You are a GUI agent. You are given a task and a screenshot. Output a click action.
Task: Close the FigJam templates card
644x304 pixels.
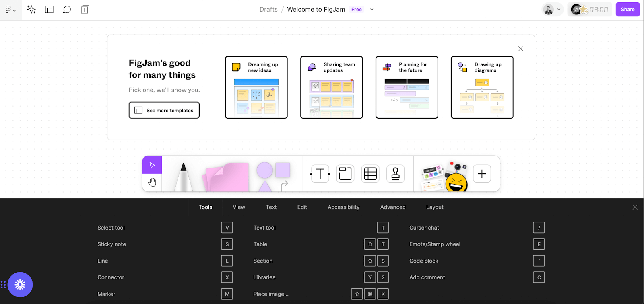point(520,49)
